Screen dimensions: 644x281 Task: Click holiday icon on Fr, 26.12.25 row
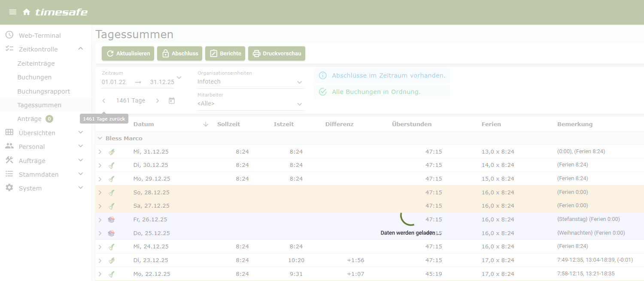click(x=112, y=220)
